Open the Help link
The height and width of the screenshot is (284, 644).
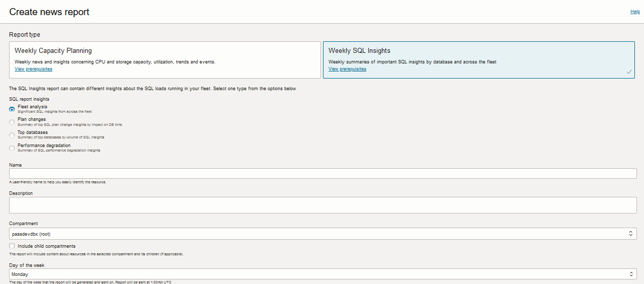click(x=635, y=12)
